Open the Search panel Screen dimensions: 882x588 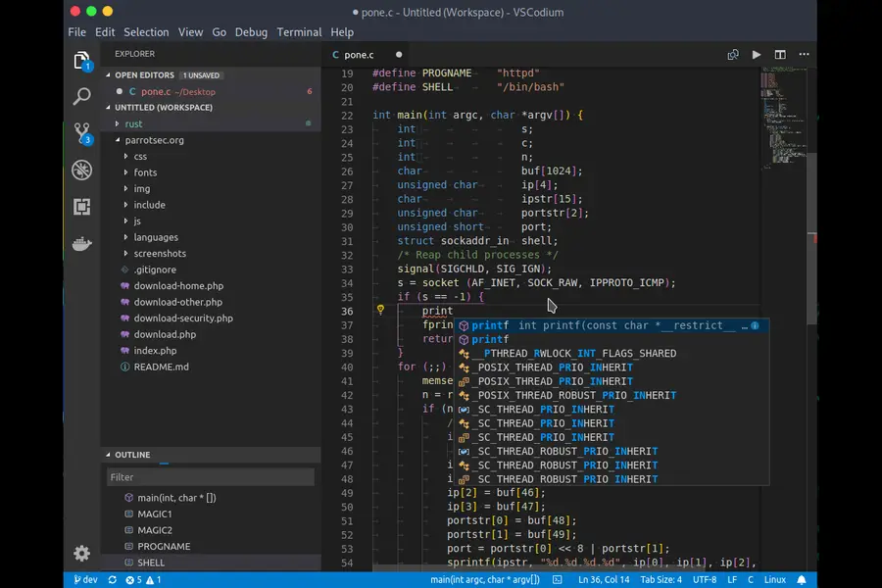(x=82, y=95)
